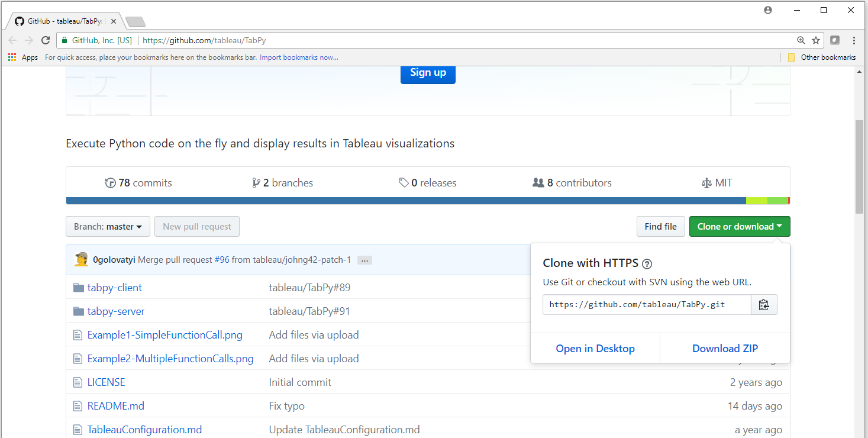868x438 pixels.
Task: Click the extension icon beside the star
Action: pos(835,40)
